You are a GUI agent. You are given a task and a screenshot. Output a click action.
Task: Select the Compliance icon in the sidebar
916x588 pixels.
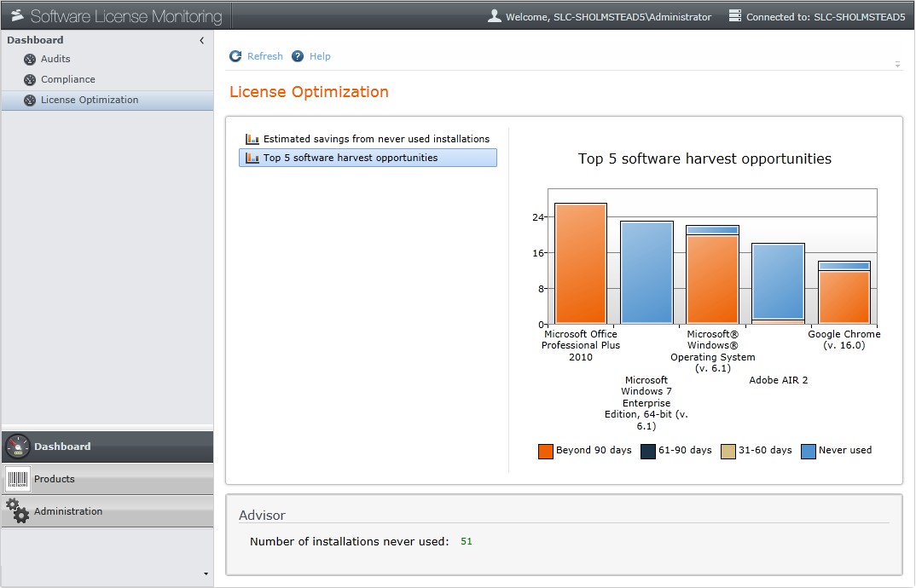click(30, 79)
